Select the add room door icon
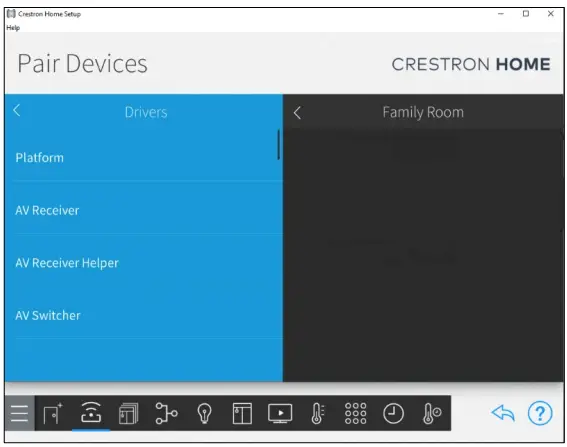567x447 pixels. point(53,413)
